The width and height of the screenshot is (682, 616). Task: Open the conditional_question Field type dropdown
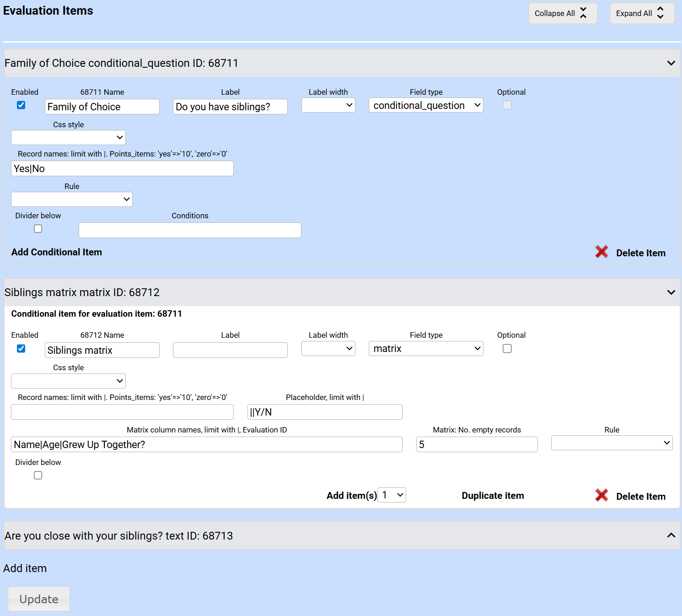[426, 105]
